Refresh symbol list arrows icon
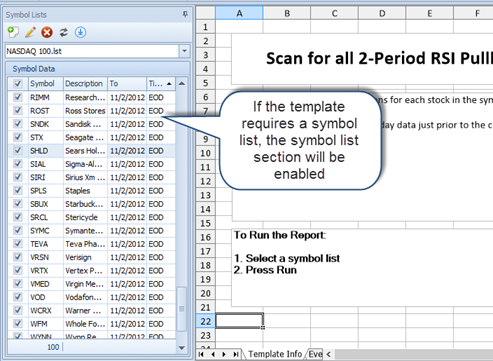Viewport: 493px width, 361px height. [63, 32]
